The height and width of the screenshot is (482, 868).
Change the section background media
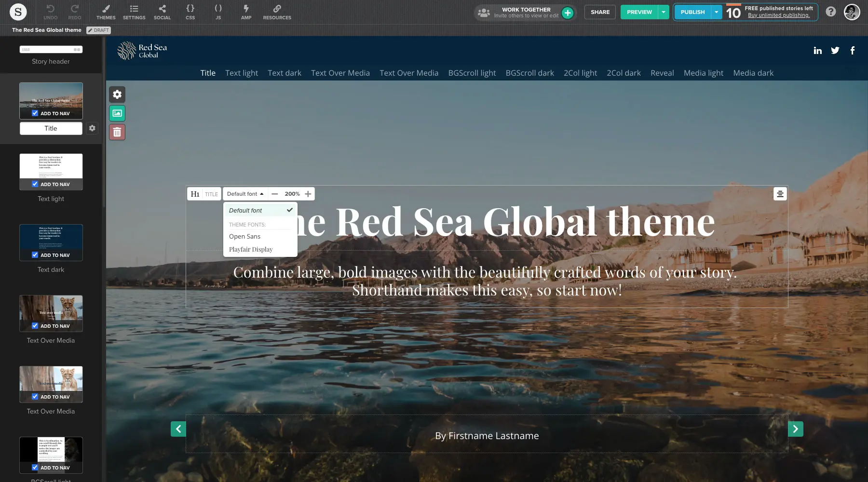[x=117, y=113]
